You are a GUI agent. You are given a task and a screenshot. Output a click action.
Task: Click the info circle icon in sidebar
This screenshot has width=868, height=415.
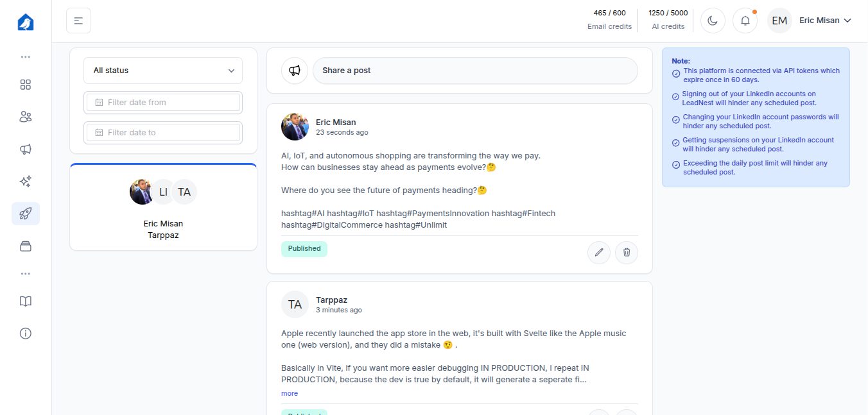coord(26,334)
